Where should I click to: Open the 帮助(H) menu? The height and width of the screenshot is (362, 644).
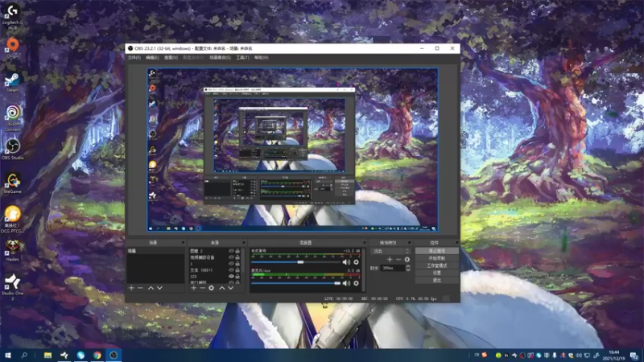coord(261,58)
